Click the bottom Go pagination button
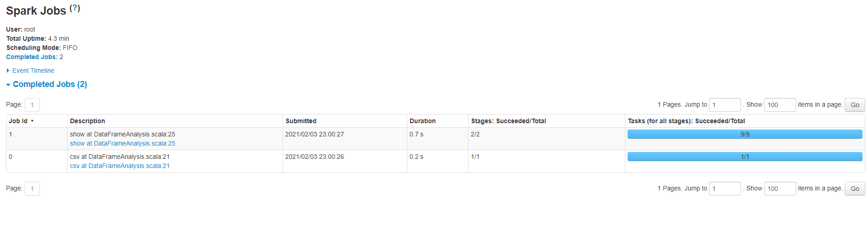 point(855,189)
